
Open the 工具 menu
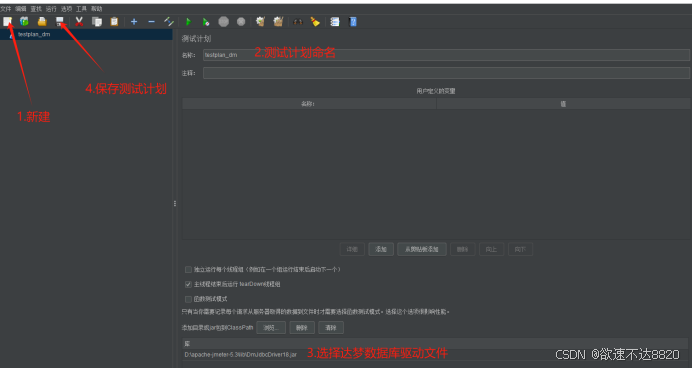[81, 9]
